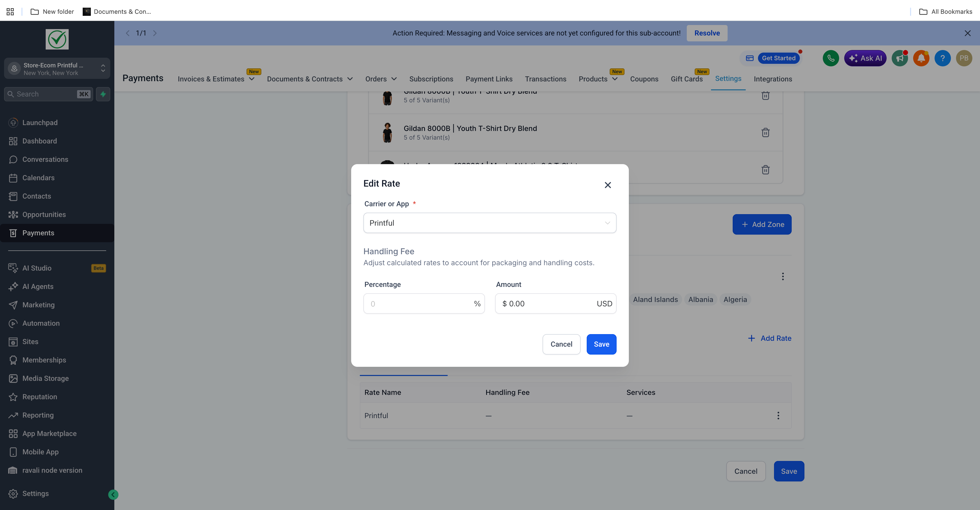Delete the Gildan 8000B Youth T-Shirt product
This screenshot has height=510, width=980.
click(765, 132)
